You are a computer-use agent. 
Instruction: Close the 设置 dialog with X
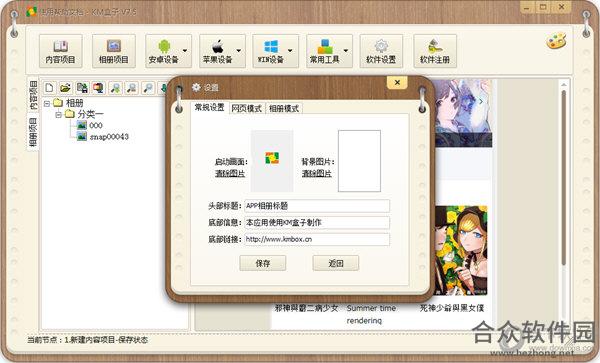click(397, 82)
